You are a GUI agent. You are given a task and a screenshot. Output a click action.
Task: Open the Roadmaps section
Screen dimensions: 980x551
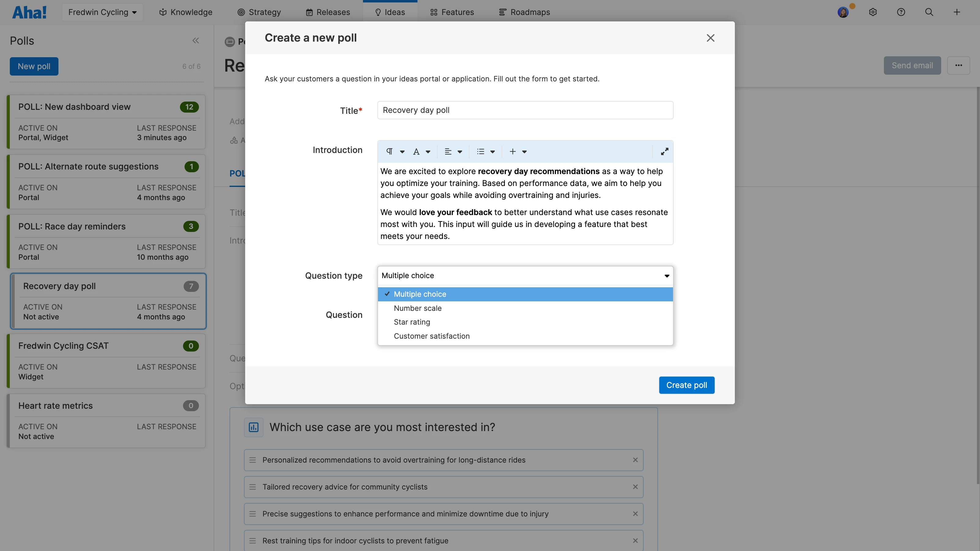click(x=525, y=12)
